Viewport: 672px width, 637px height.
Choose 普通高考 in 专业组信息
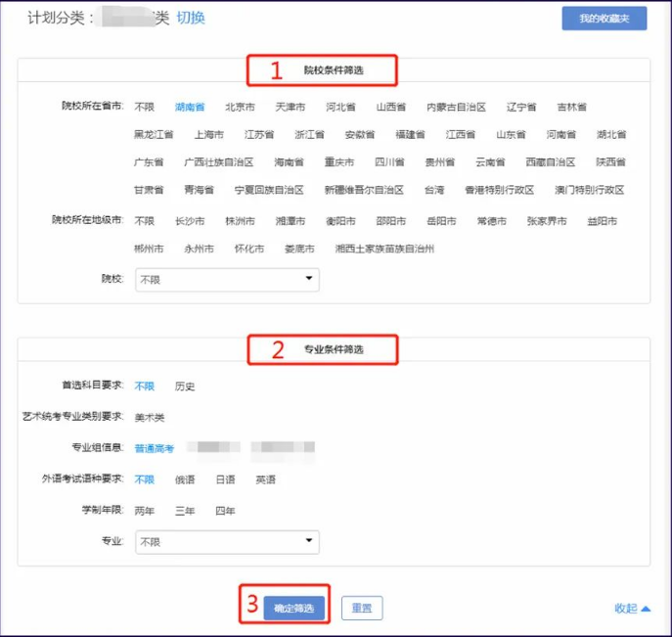tap(155, 448)
